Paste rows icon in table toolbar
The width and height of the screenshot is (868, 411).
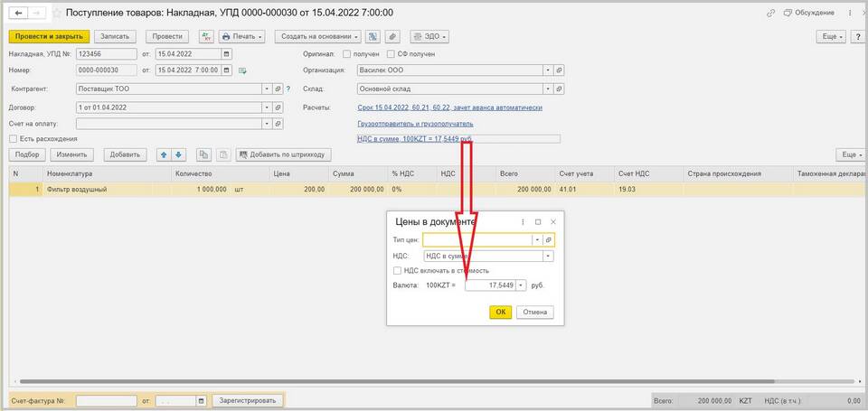(x=222, y=154)
